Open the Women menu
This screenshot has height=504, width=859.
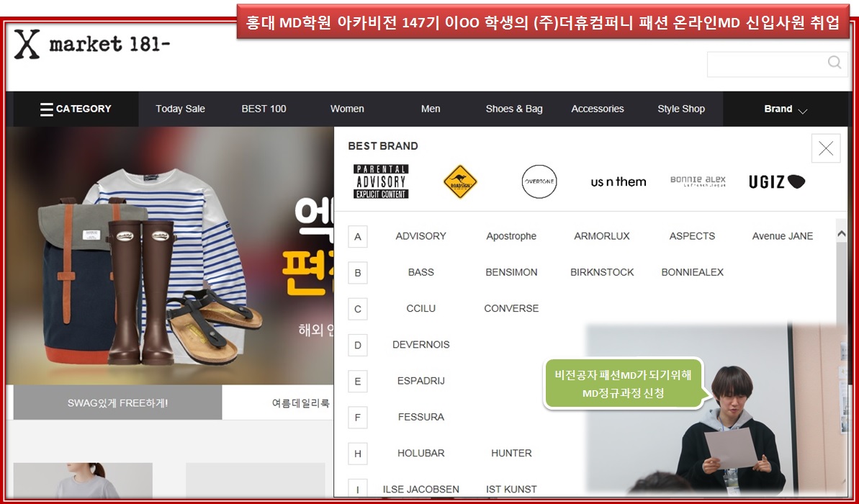point(347,109)
